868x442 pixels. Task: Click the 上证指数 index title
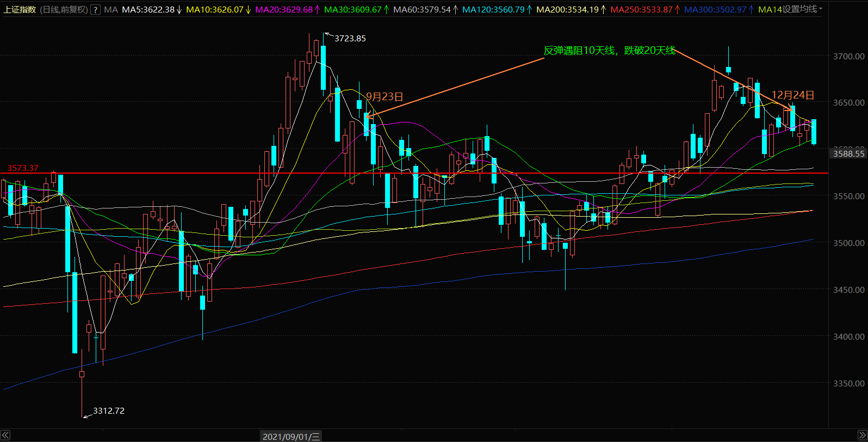pyautogui.click(x=20, y=10)
